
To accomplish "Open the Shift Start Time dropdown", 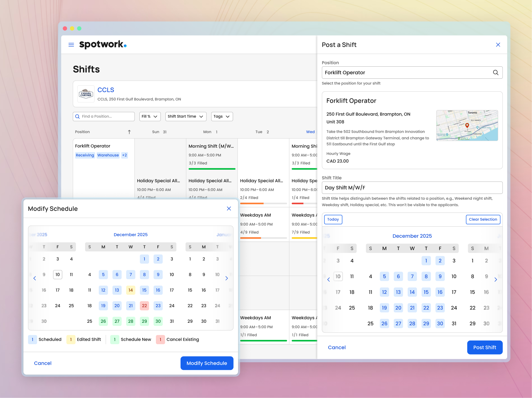I will coord(185,116).
